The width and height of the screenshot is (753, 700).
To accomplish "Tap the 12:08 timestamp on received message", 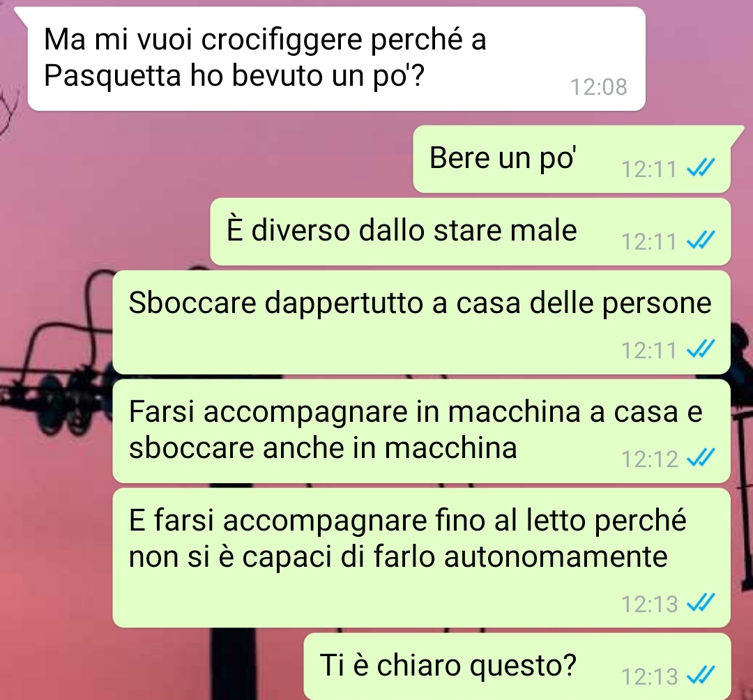I will pyautogui.click(x=598, y=87).
